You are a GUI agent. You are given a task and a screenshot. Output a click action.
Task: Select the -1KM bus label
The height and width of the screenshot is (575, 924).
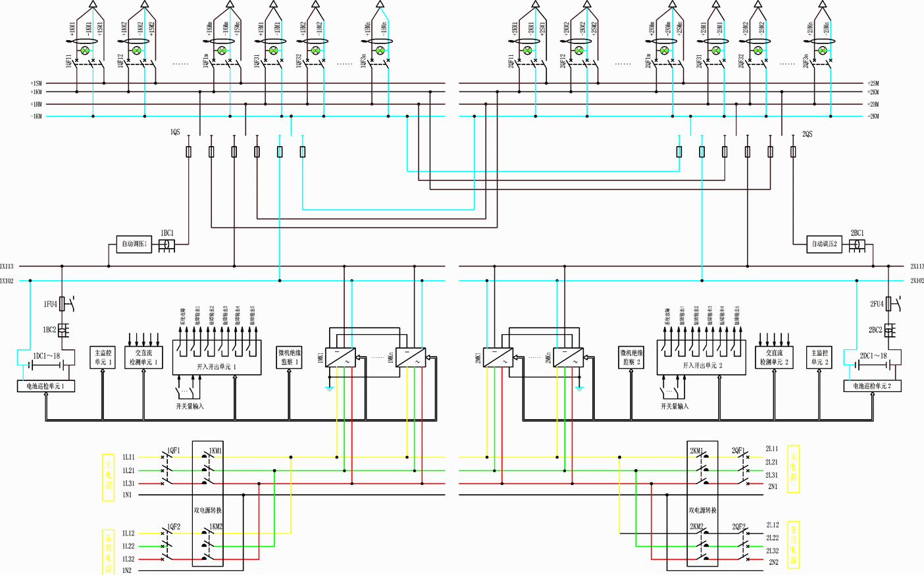[x=36, y=116]
